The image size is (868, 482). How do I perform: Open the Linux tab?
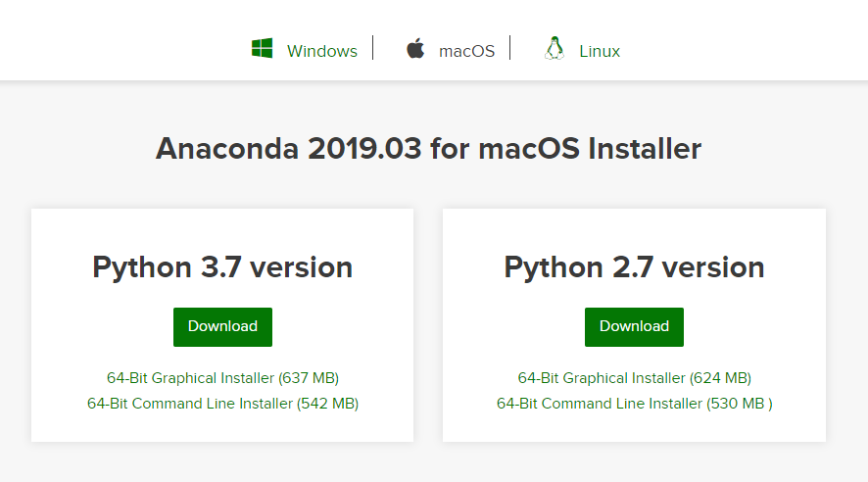click(600, 51)
